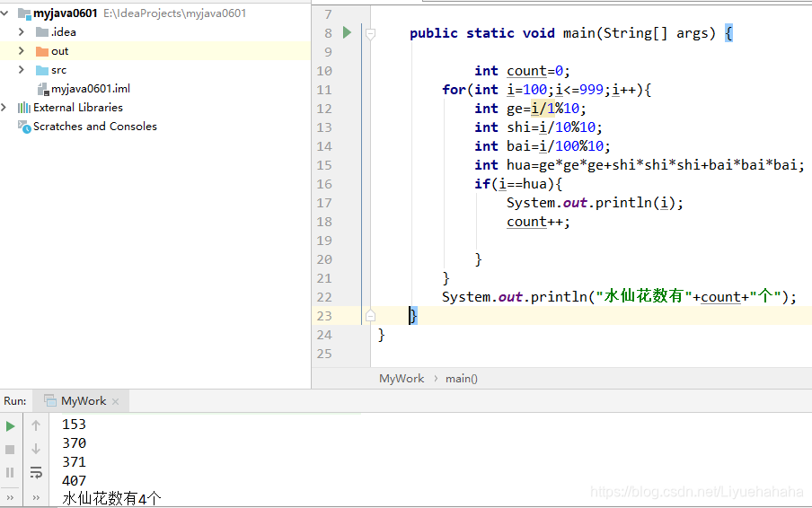Click the output line 407
Screen dimensions: 812x508
74,481
